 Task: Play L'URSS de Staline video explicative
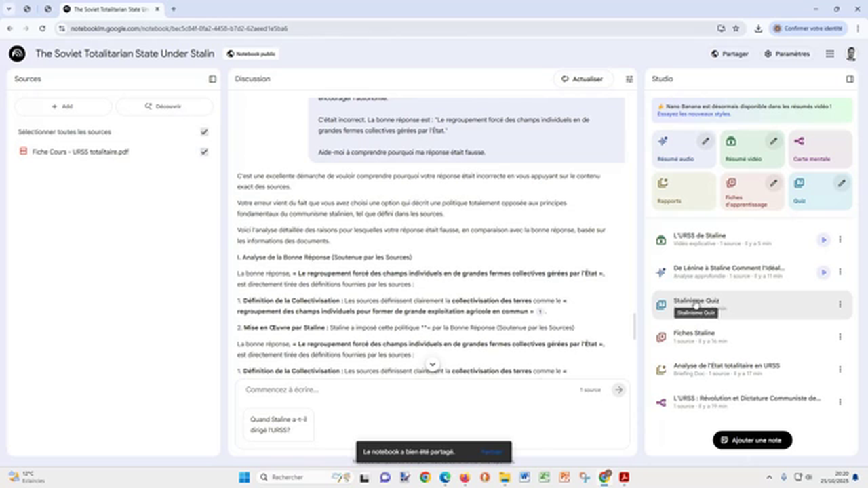pyautogui.click(x=823, y=239)
